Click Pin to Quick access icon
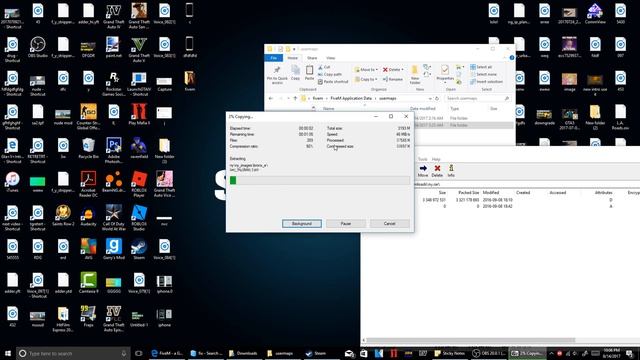This screenshot has width=640, height=360. pos(277,75)
